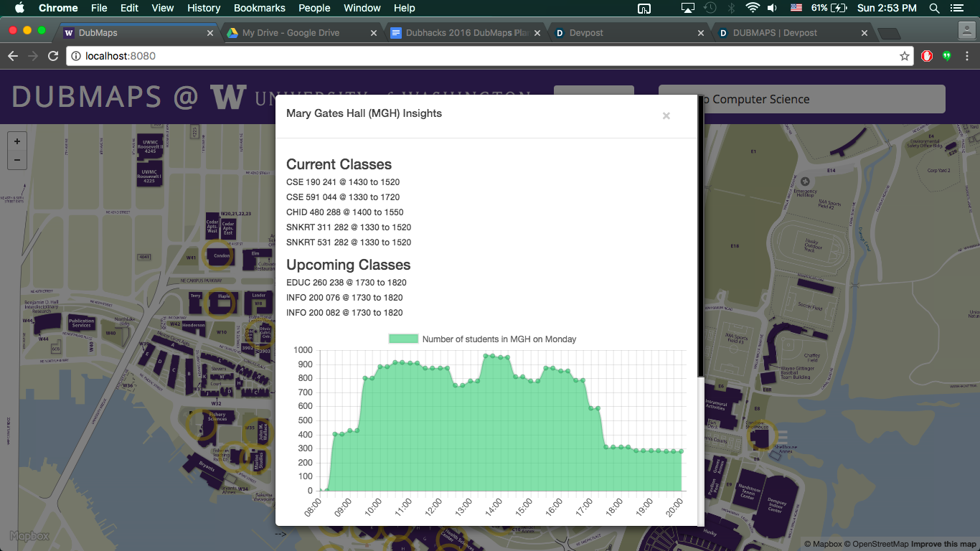This screenshot has height=551, width=980.
Task: Click the Mapbox attribution link
Action: 823,544
